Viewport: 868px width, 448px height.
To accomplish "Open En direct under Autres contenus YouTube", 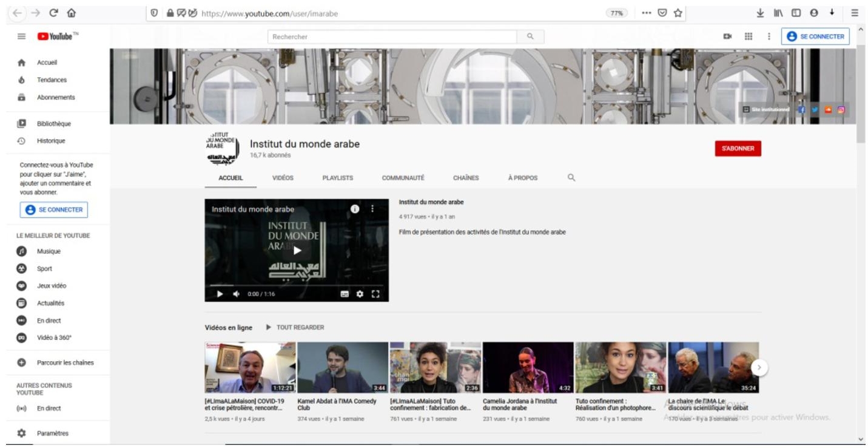I will tap(49, 409).
